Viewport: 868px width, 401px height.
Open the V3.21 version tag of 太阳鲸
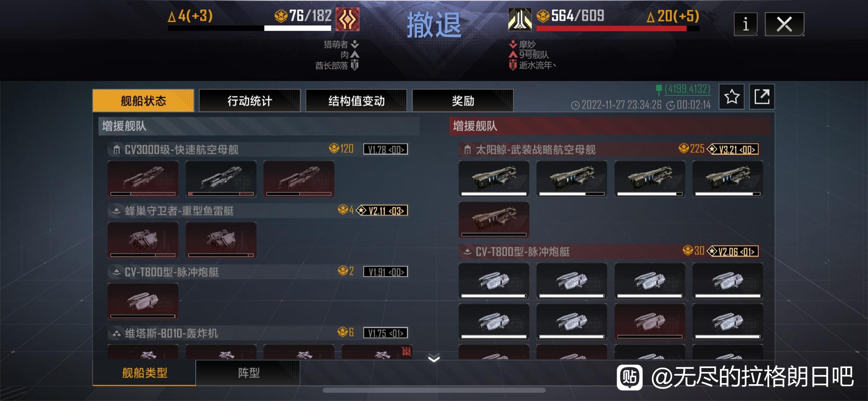coord(733,149)
